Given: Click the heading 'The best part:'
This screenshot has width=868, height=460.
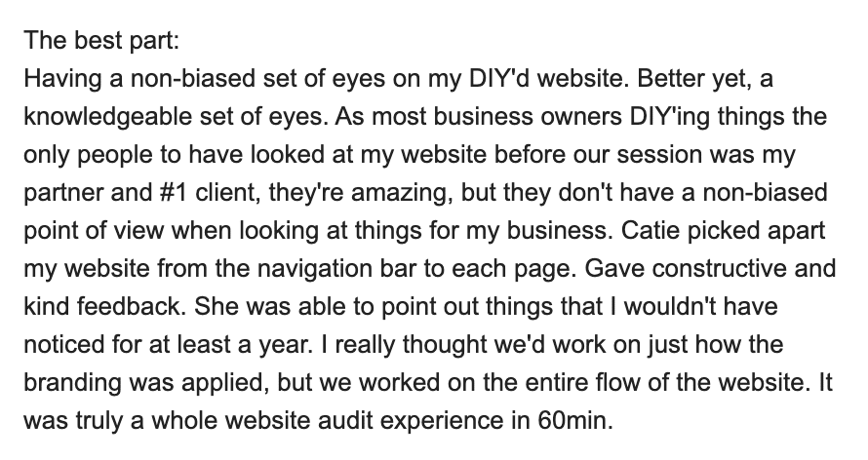Looking at the screenshot, I should 101,40.
